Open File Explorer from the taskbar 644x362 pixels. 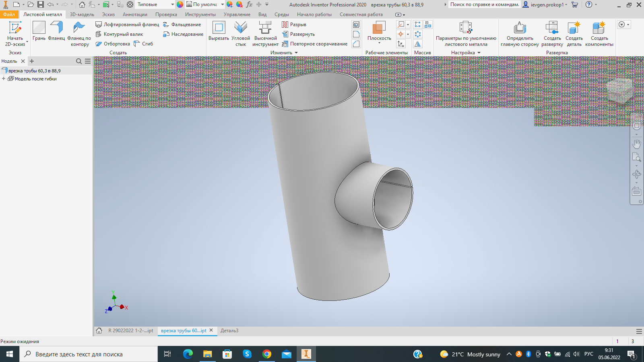tap(207, 354)
